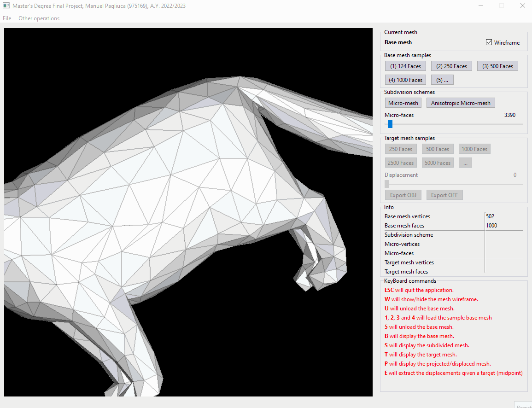Load the (1) 124 Faces base mesh

(x=405, y=66)
